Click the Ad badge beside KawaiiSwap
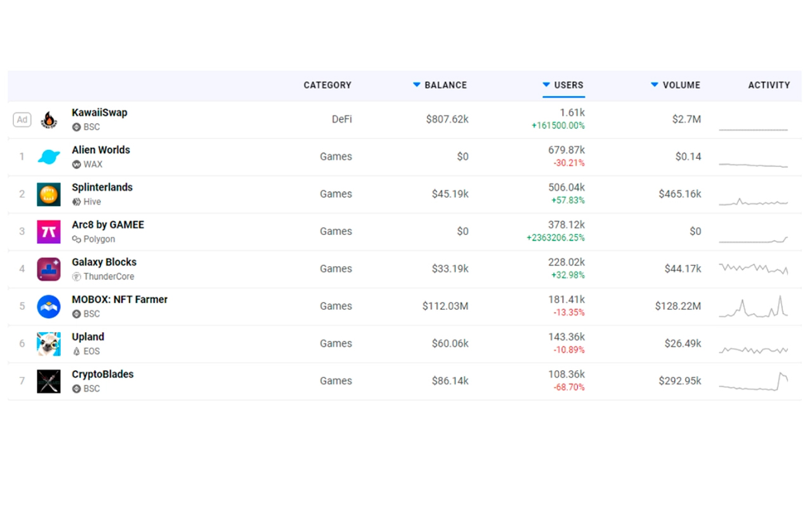Screen dimensions: 812x508 tap(22, 119)
